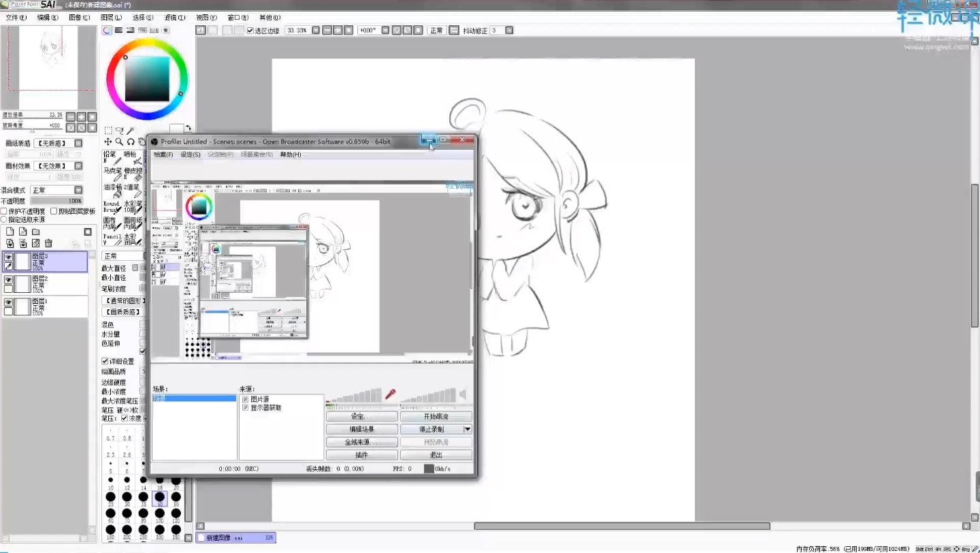Click the microphone icon in OBS
Screen dimensions: 980x553
[391, 394]
